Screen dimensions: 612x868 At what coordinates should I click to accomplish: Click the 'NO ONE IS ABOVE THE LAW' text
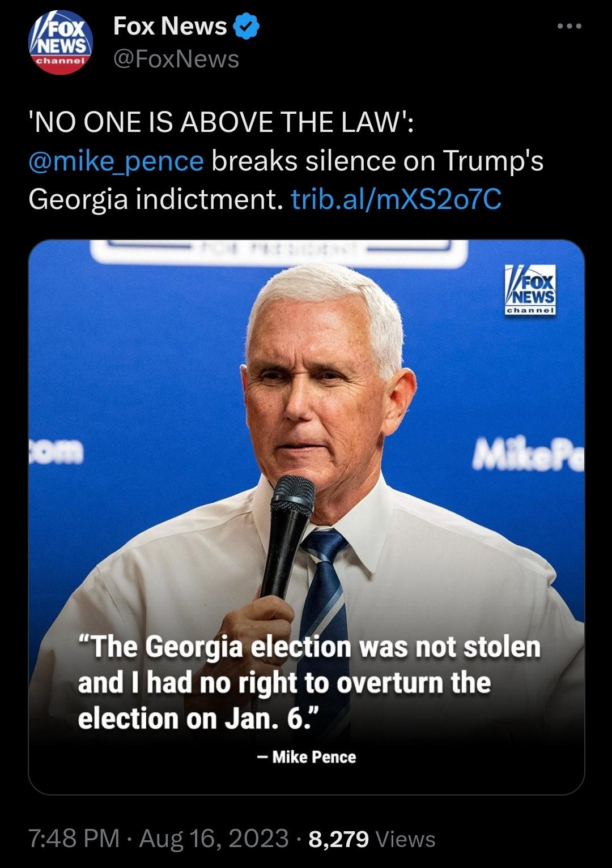pyautogui.click(x=221, y=123)
